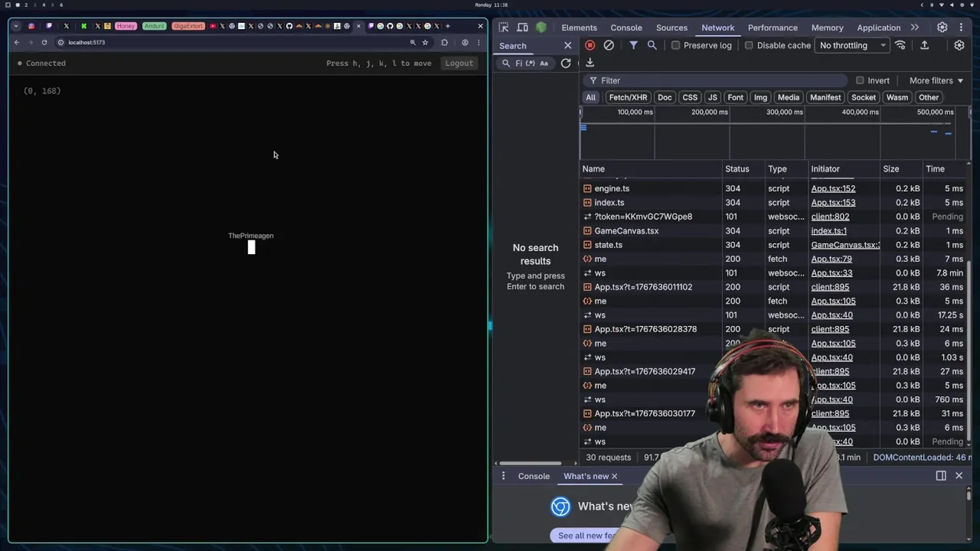Click browser back arrow

17,42
